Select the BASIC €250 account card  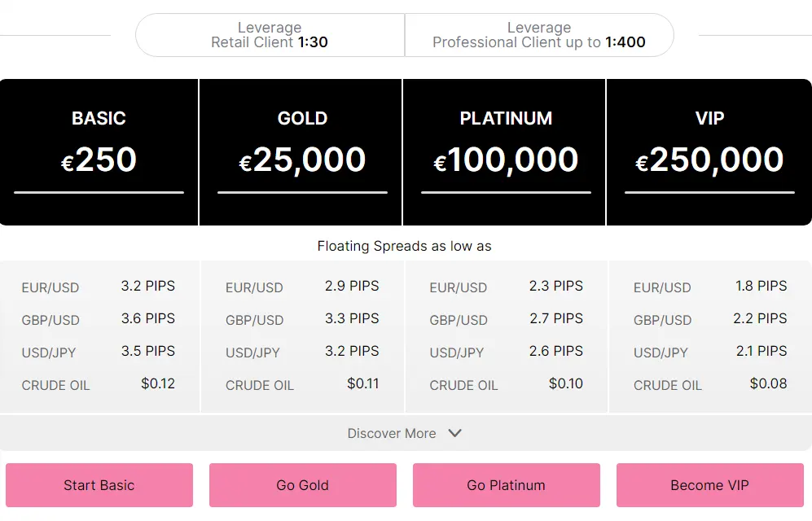(99, 151)
